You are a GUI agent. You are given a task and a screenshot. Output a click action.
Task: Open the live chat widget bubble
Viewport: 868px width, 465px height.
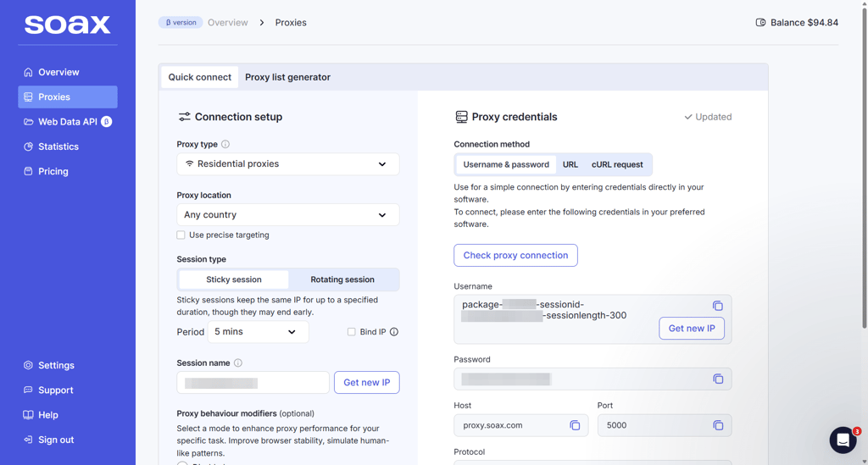click(x=843, y=440)
